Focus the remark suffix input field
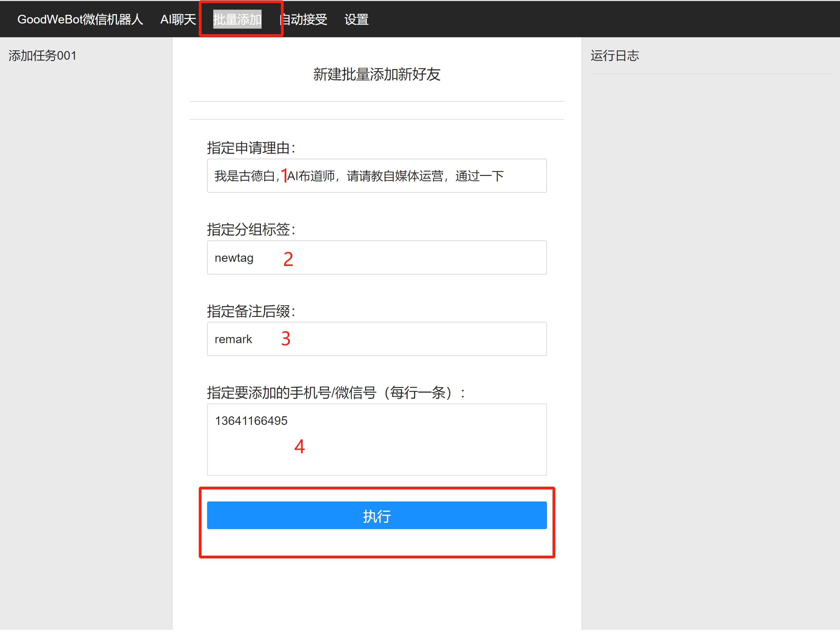Image resolution: width=840 pixels, height=636 pixels. pos(418,339)
